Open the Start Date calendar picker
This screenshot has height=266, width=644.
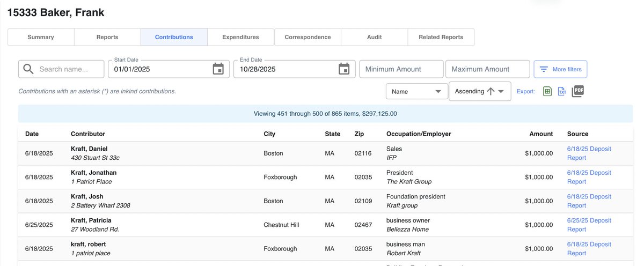[x=218, y=69]
